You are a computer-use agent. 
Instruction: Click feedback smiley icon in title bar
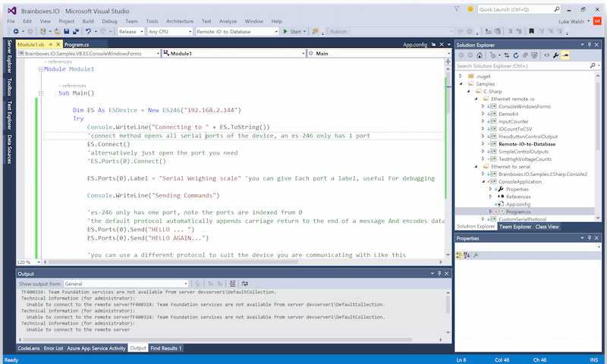[470, 9]
